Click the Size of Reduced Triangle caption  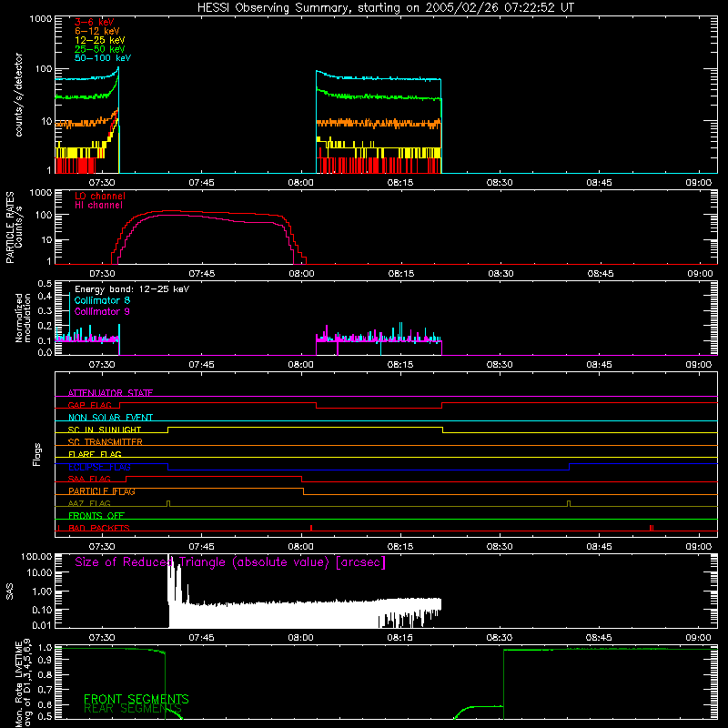point(230,562)
